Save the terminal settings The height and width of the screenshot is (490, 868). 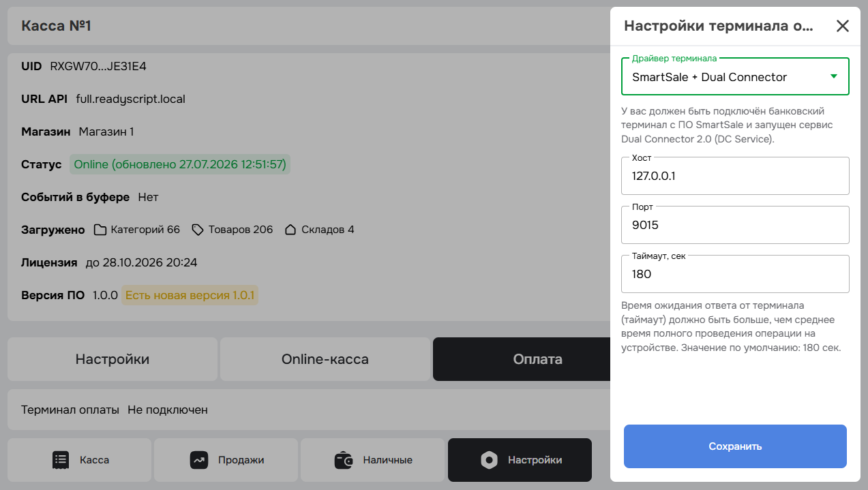[735, 446]
